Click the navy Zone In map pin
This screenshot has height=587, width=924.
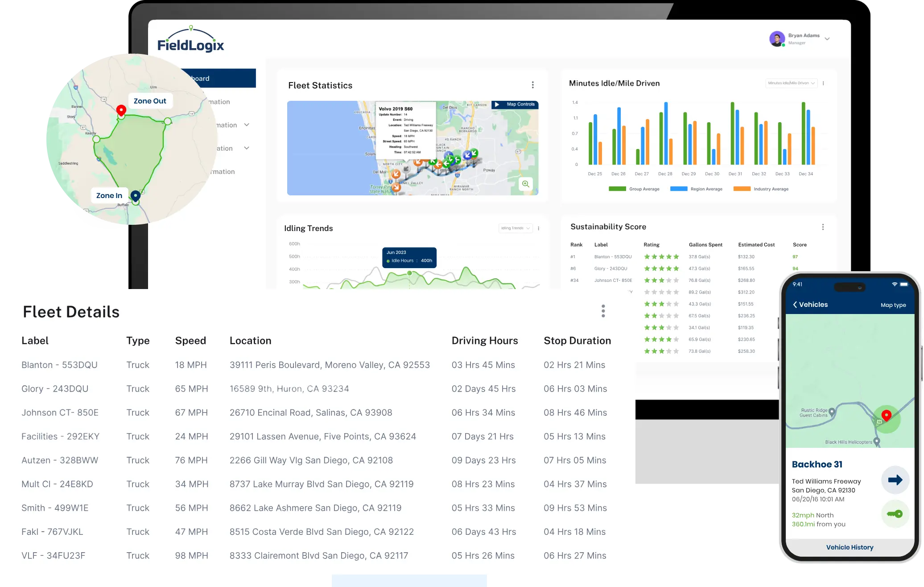click(136, 195)
